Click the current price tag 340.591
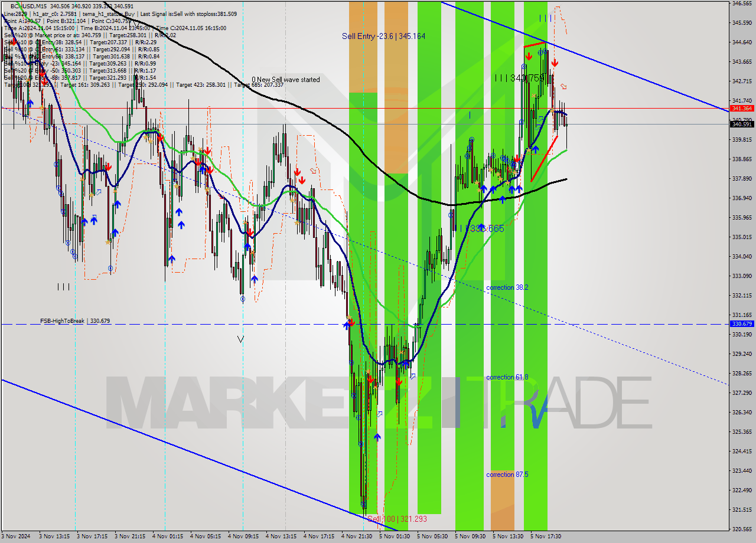Screen dimensions: 756x543 tap(742, 124)
